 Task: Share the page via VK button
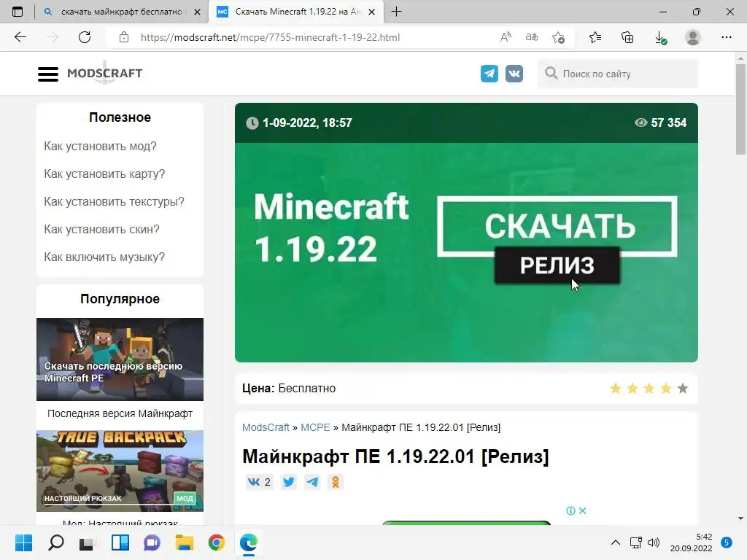pos(259,482)
